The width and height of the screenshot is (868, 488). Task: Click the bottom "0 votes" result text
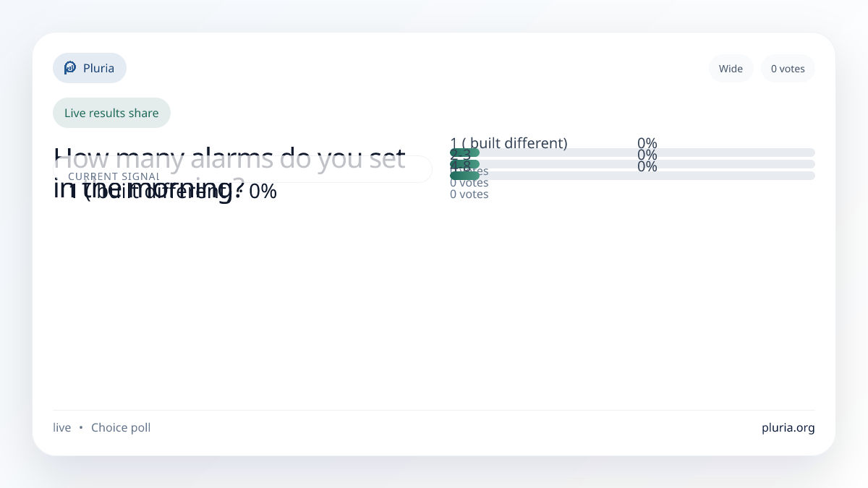pyautogui.click(x=469, y=194)
